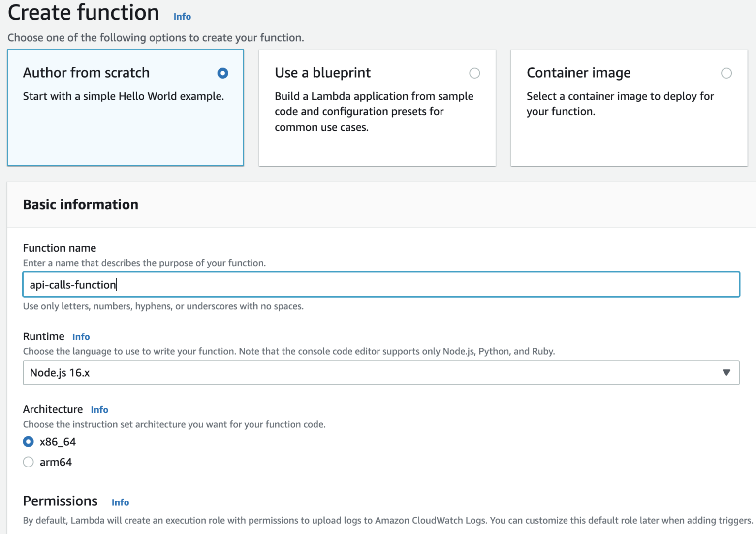Click the "Author from scratch" radio button
Viewport: 756px width, 534px height.
pos(222,73)
